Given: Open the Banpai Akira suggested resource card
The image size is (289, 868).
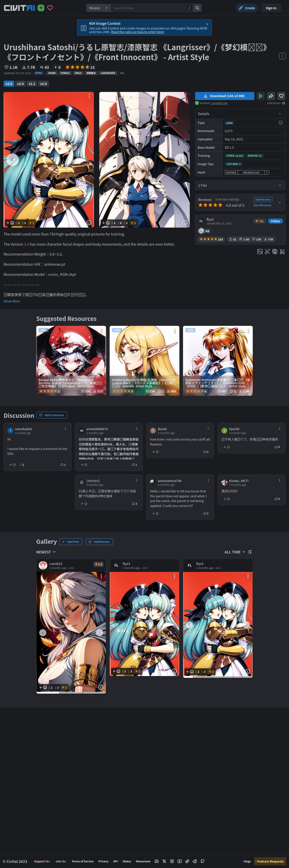Looking at the screenshot, I should point(71,361).
